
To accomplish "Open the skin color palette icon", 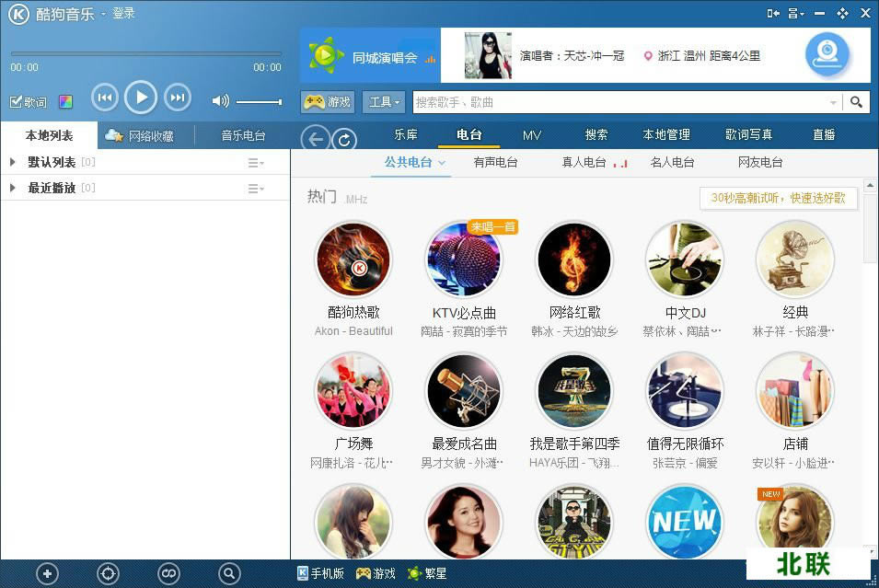I will pyautogui.click(x=65, y=102).
